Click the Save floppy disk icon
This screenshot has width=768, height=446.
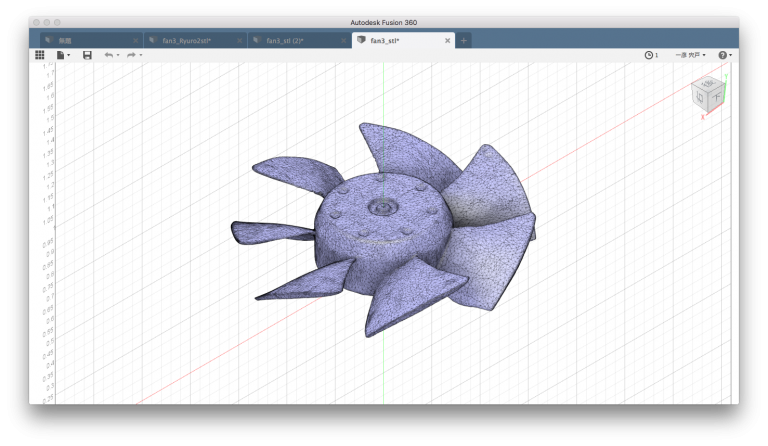click(87, 55)
